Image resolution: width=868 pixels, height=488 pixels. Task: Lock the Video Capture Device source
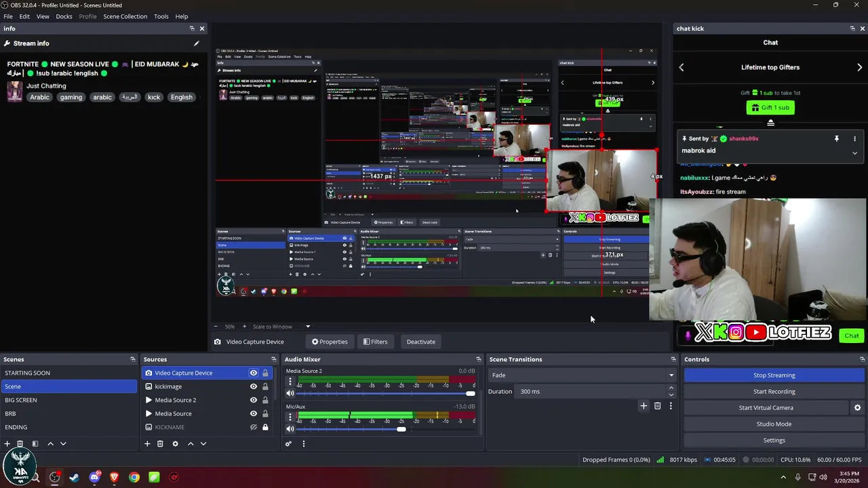(x=265, y=373)
